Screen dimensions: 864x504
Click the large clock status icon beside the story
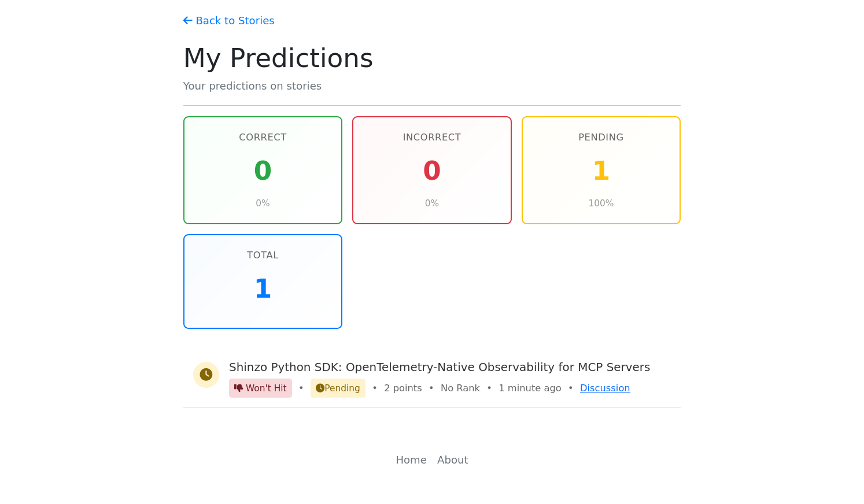pos(206,375)
